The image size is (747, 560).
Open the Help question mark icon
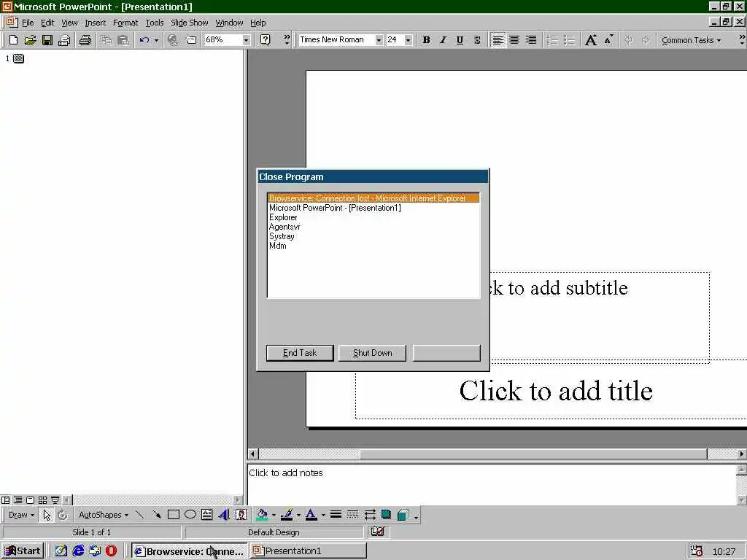click(266, 40)
